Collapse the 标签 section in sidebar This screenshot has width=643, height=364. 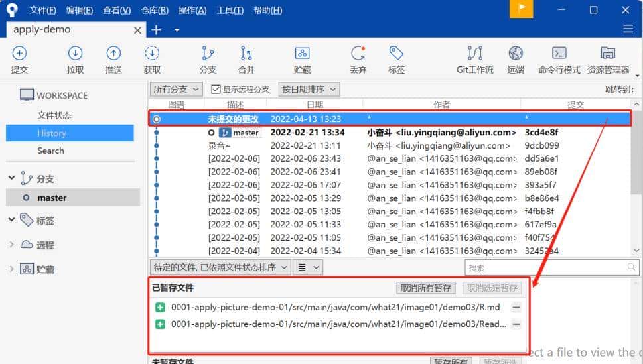11,219
